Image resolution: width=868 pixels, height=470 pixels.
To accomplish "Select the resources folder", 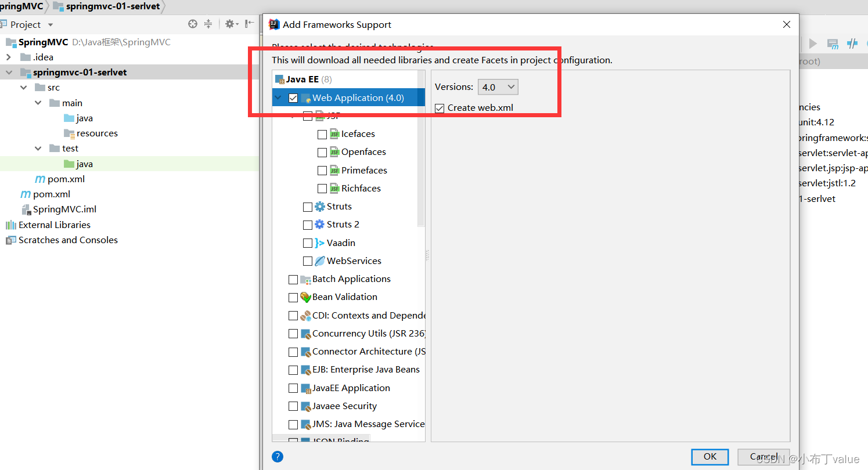I will click(91, 133).
